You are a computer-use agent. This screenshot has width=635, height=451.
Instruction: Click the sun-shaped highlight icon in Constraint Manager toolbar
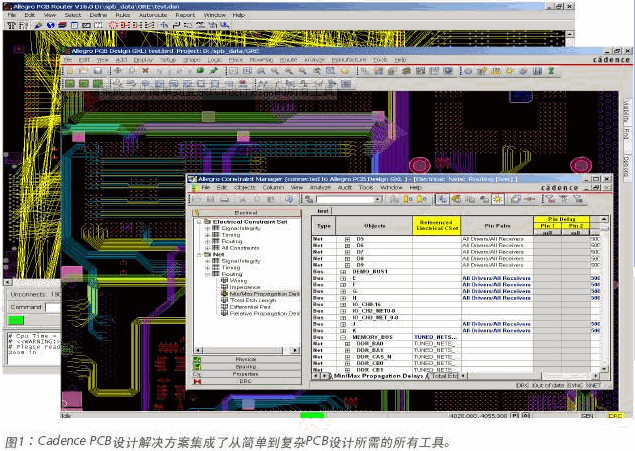(498, 199)
